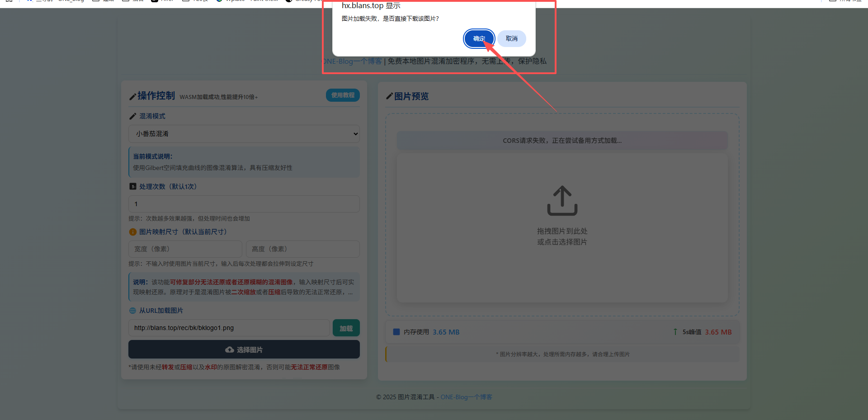Click the number icon beside 处理次数
Viewport: 868px width, 420px height.
pos(133,186)
